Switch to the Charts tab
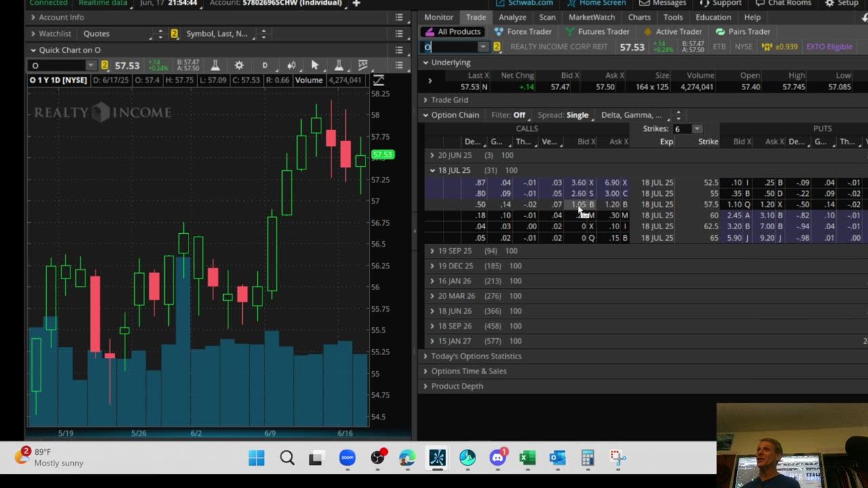 point(639,17)
